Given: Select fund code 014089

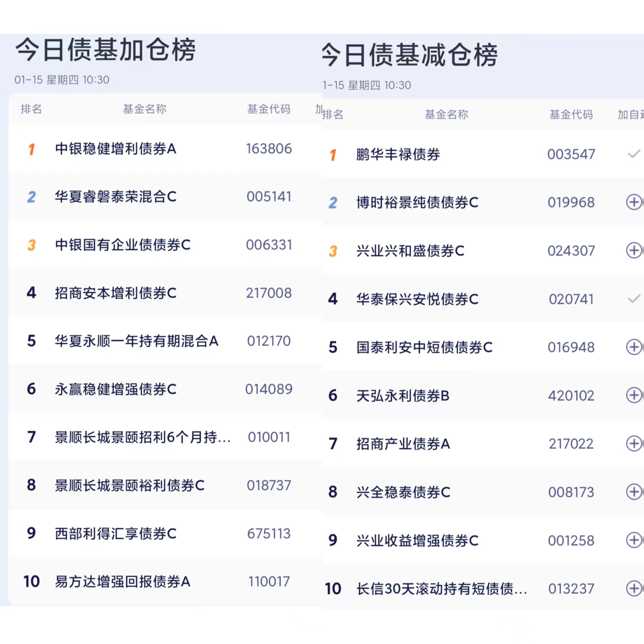Looking at the screenshot, I should tap(269, 389).
